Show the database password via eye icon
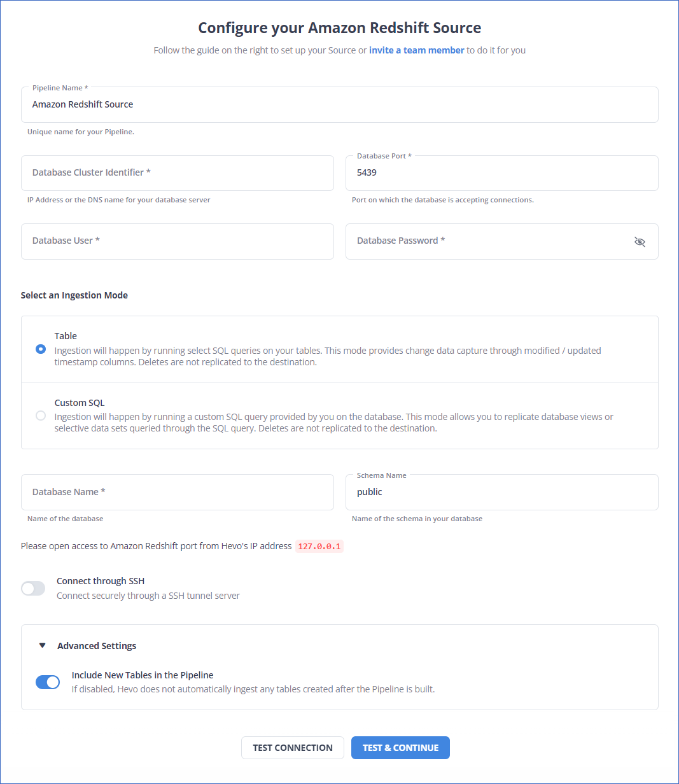679x784 pixels. click(640, 242)
